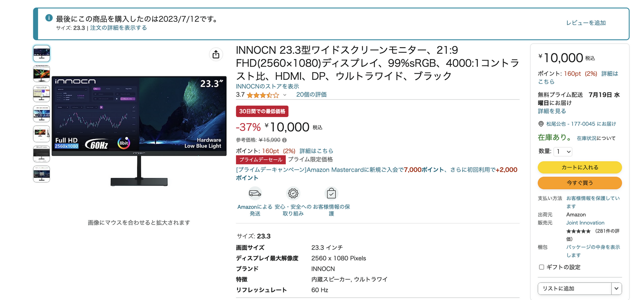Open the 数量 quantity dropdown

[563, 152]
